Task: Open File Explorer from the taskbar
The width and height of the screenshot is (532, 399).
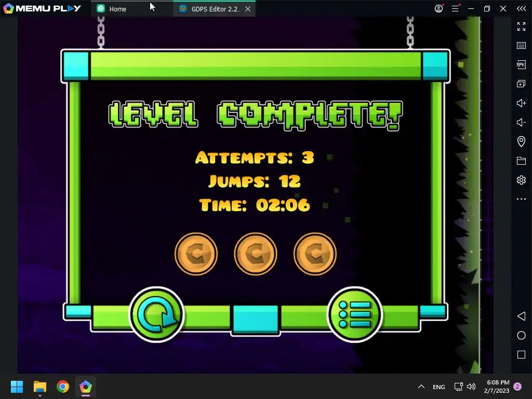Action: coord(39,387)
